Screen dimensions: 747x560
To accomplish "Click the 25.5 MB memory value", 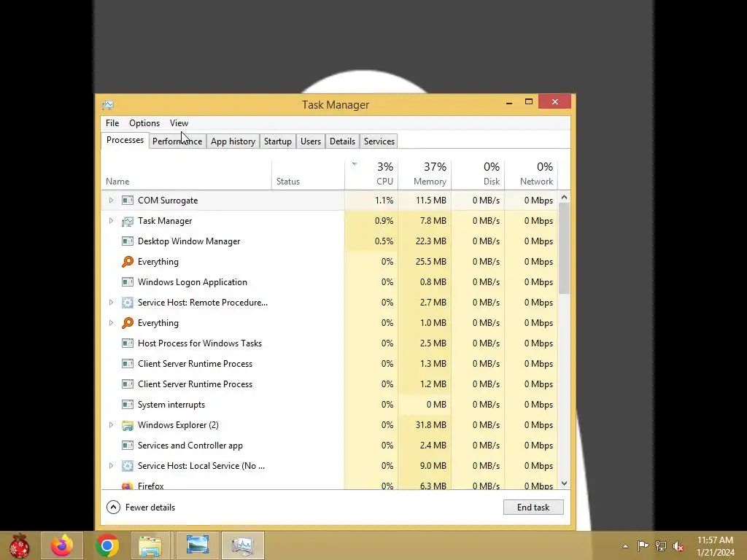I will (x=430, y=262).
